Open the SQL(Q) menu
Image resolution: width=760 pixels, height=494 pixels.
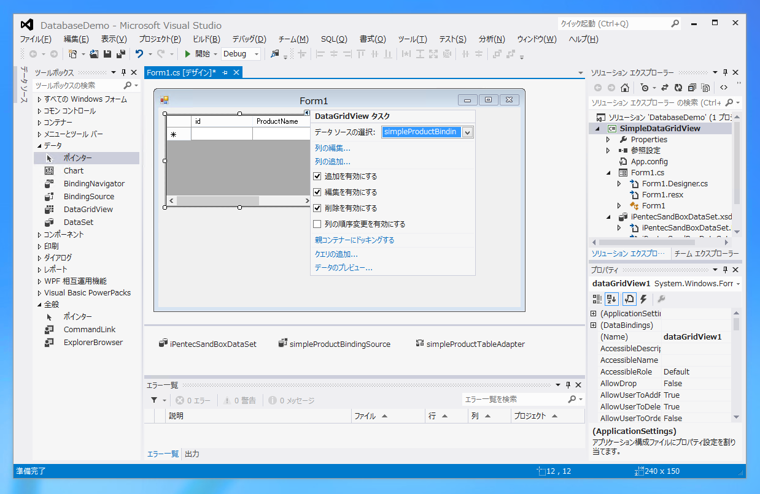pyautogui.click(x=334, y=39)
